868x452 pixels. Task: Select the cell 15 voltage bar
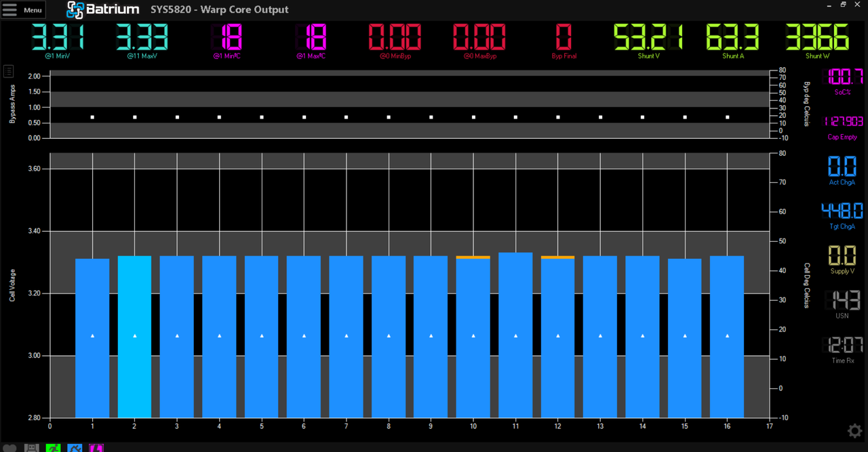pos(685,338)
